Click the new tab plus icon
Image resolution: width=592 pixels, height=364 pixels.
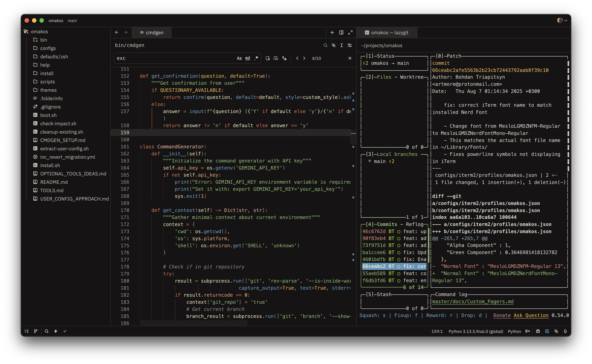(332, 33)
